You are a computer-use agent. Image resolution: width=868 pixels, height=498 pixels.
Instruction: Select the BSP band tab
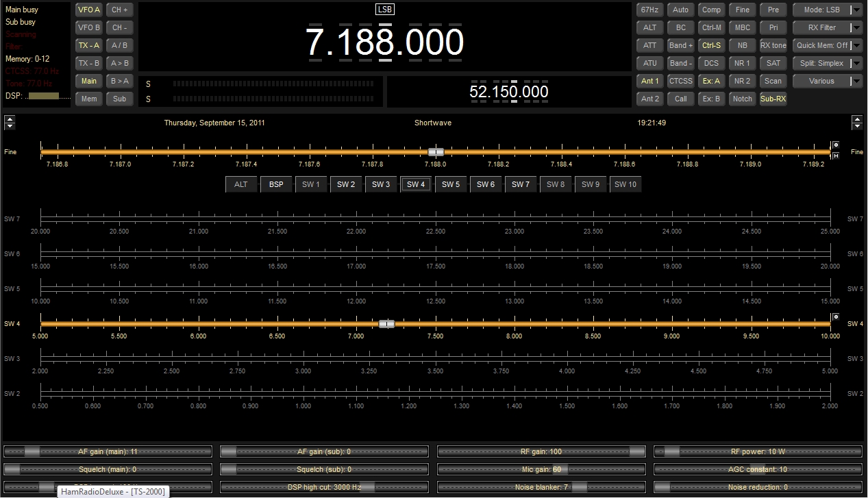pyautogui.click(x=276, y=184)
